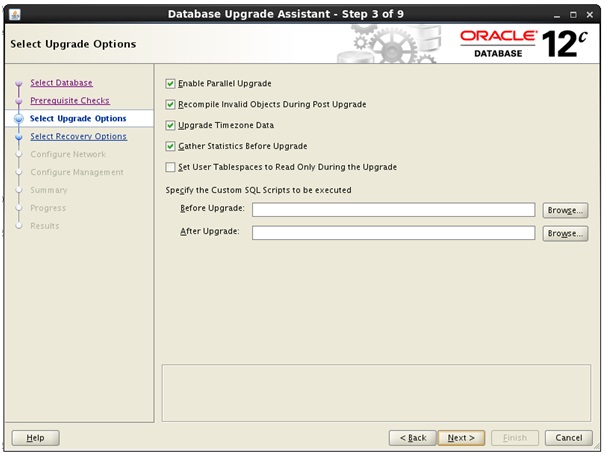The width and height of the screenshot is (606, 456).
Task: Click the window menu icon in title bar
Action: (12, 14)
